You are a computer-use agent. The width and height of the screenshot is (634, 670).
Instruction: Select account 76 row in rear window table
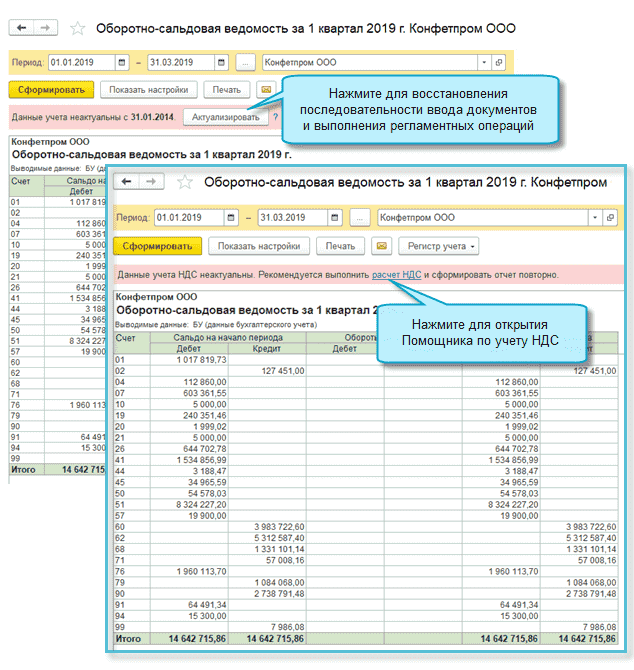pos(58,405)
